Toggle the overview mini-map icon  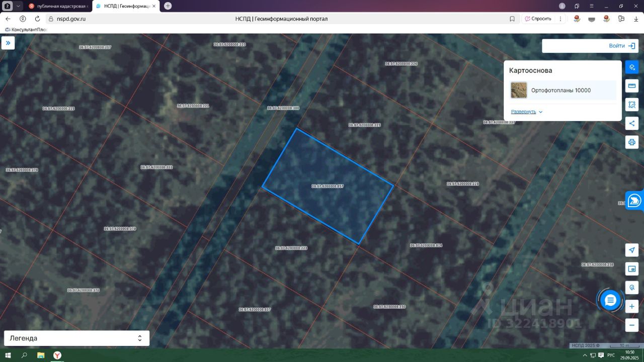(632, 269)
